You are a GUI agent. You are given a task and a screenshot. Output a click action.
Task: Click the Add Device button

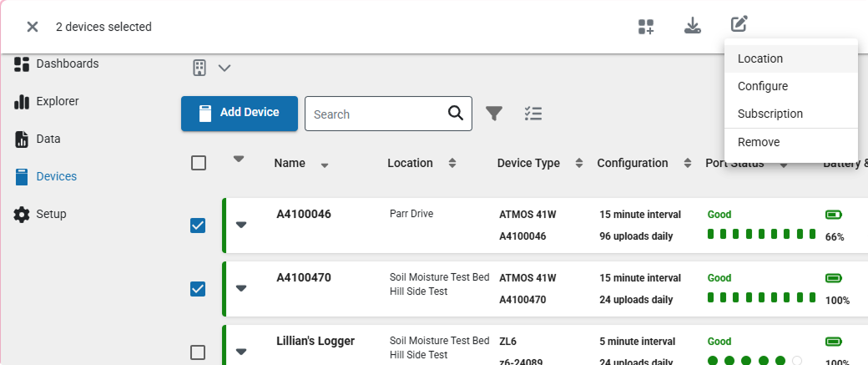point(240,114)
